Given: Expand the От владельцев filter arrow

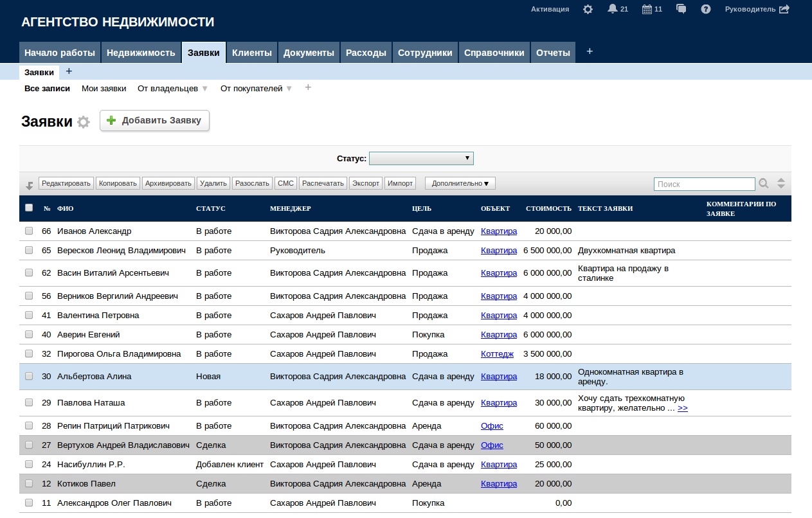Looking at the screenshot, I should point(205,89).
